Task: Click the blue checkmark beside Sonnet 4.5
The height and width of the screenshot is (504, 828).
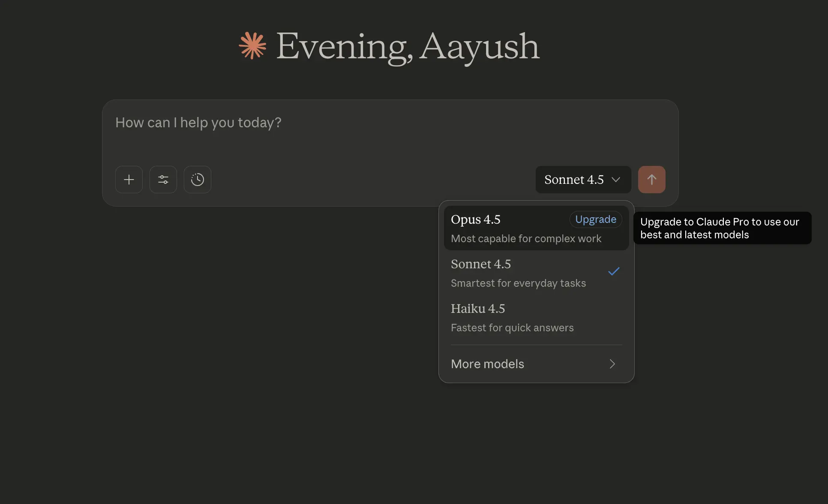Action: coord(614,271)
